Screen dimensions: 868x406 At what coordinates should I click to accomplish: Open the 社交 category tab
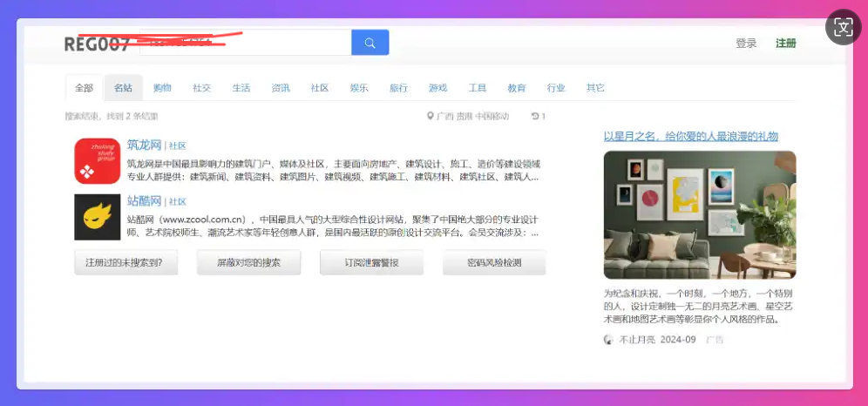(201, 87)
